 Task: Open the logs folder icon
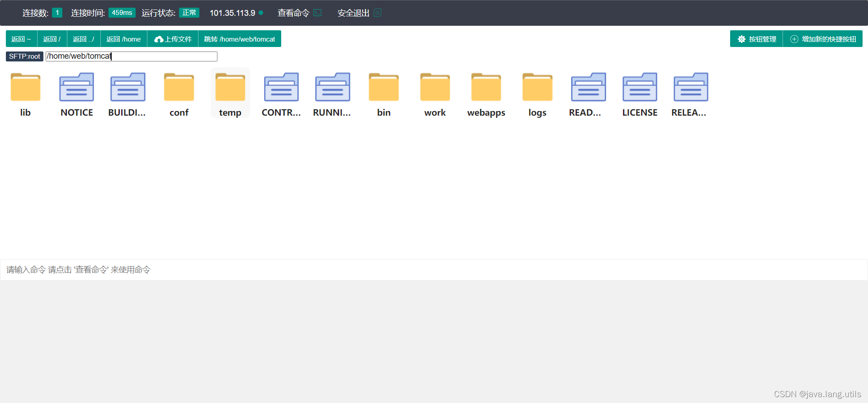point(538,87)
